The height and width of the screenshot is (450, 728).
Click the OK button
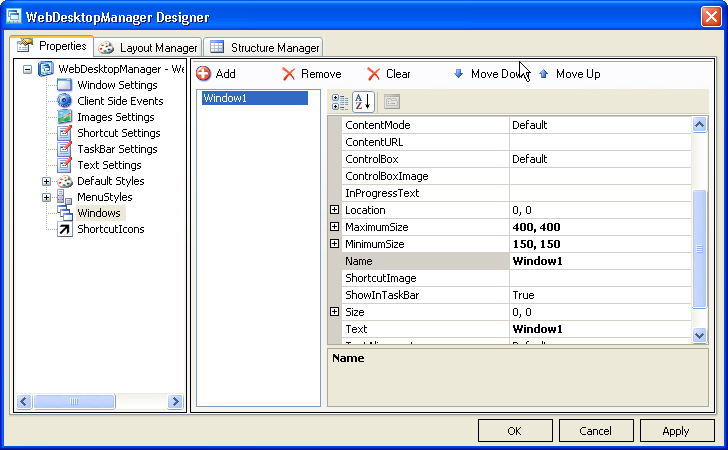click(515, 431)
